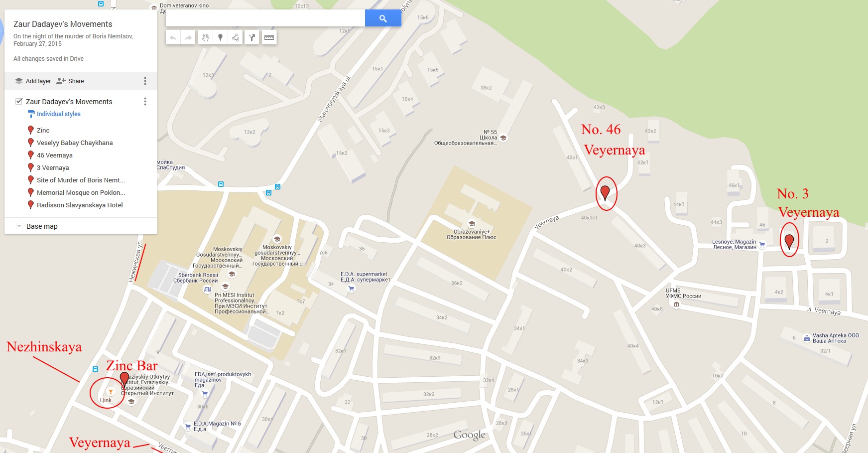Choose the add marker tool
This screenshot has height=453, width=868.
coord(220,37)
